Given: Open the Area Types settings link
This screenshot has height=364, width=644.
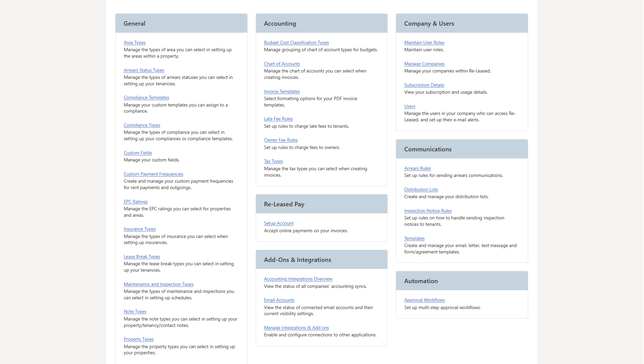Looking at the screenshot, I should (x=134, y=42).
